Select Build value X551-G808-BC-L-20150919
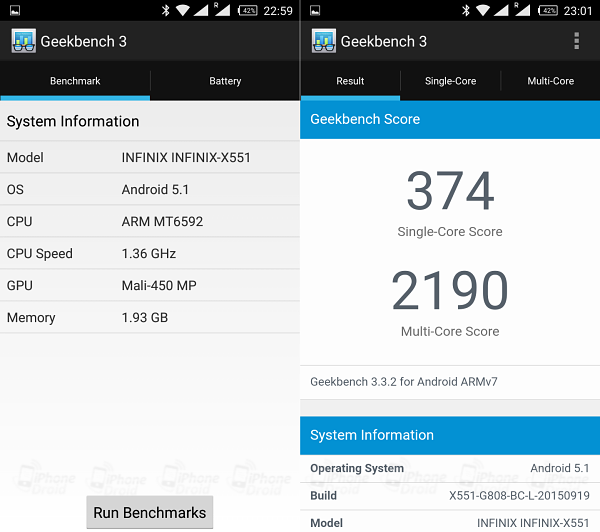The width and height of the screenshot is (600, 532). 519,496
